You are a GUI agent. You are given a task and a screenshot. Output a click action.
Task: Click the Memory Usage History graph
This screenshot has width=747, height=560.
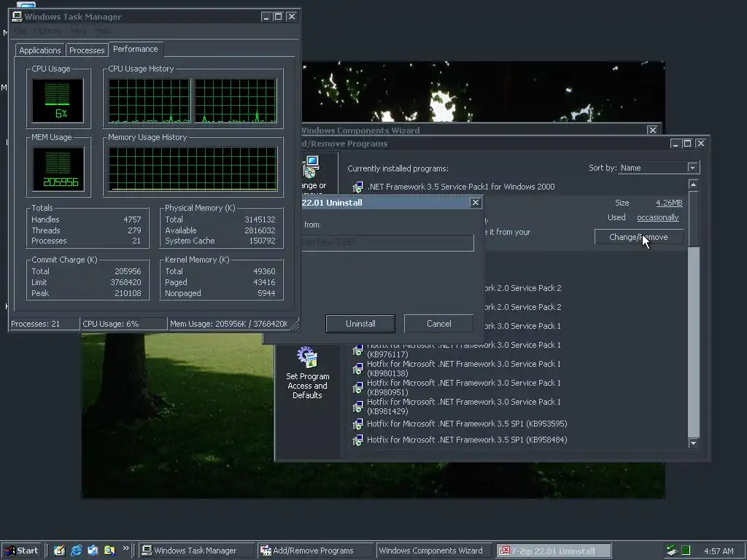(193, 169)
